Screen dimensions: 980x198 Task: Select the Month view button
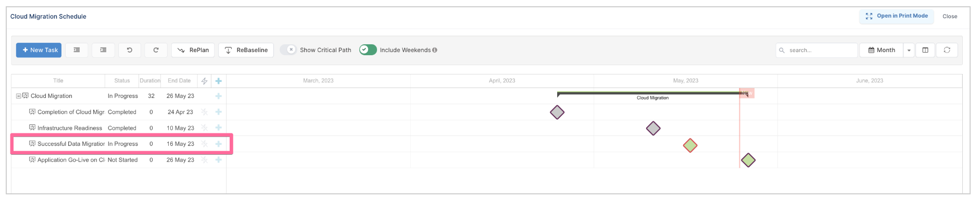coord(882,50)
